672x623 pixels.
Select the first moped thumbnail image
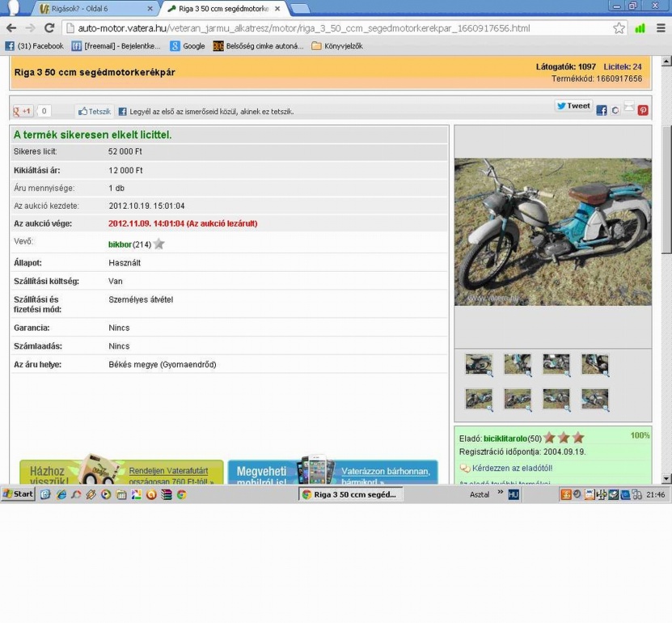point(479,365)
